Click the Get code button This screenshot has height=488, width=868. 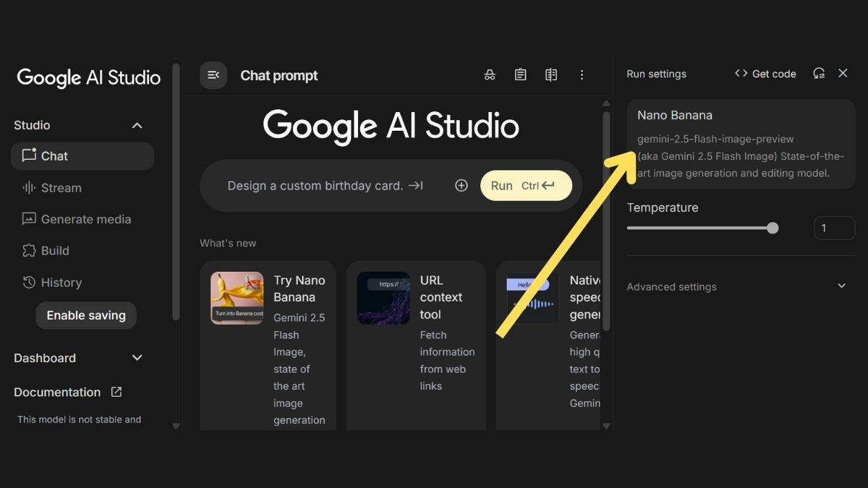[x=765, y=74]
